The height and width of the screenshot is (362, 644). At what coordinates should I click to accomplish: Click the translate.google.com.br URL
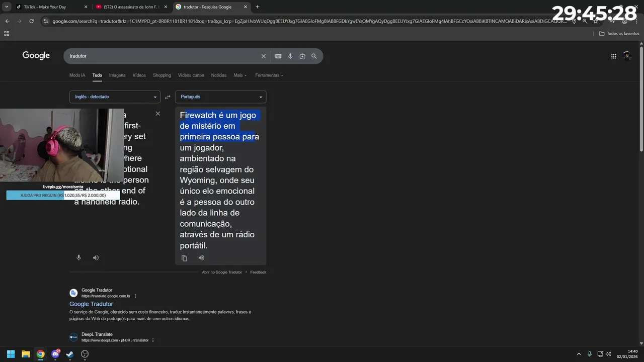[106, 296]
